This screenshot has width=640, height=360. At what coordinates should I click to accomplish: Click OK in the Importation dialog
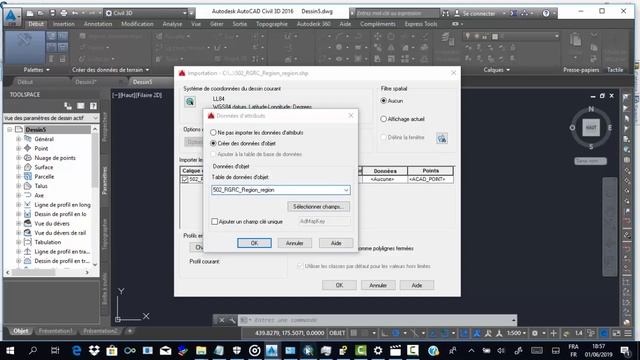pos(339,285)
